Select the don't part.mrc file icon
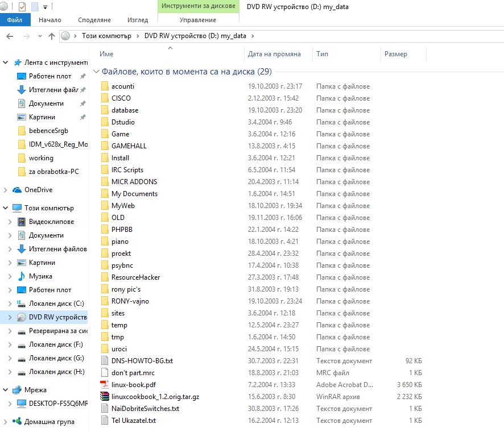This screenshot has height=432, width=504. click(104, 373)
